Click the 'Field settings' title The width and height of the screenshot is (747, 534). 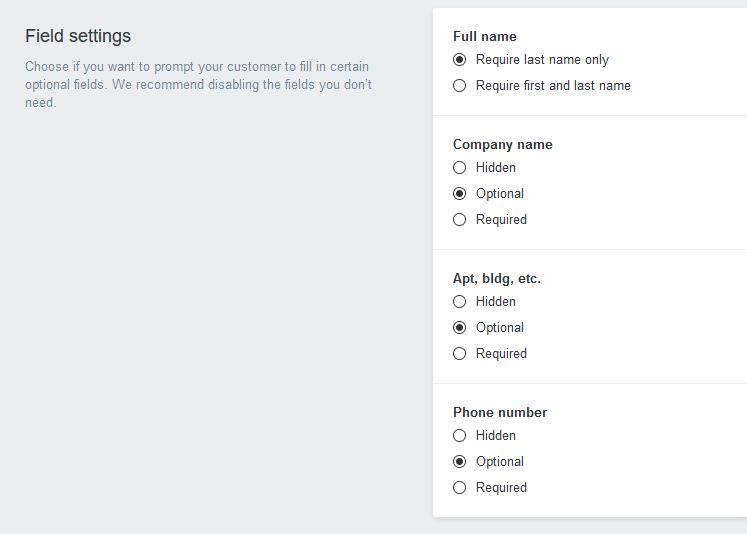pyautogui.click(x=78, y=37)
